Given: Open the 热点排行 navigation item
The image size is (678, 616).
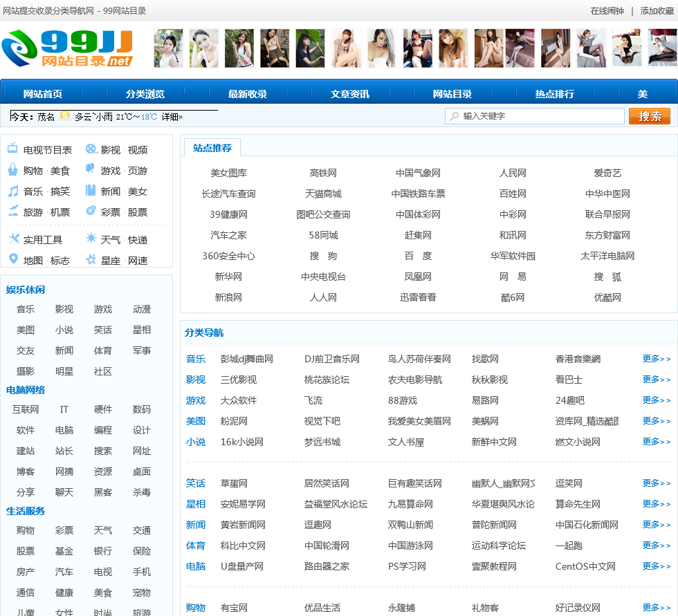Looking at the screenshot, I should [x=555, y=94].
